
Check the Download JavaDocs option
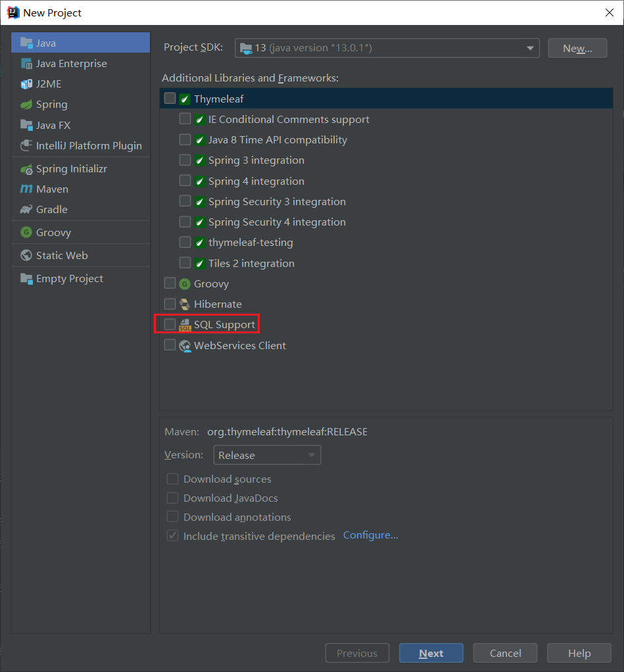[x=173, y=498]
